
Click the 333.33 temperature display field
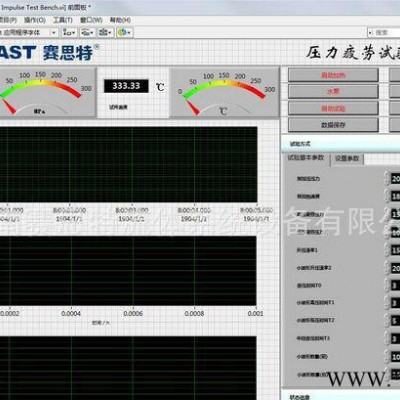click(126, 86)
